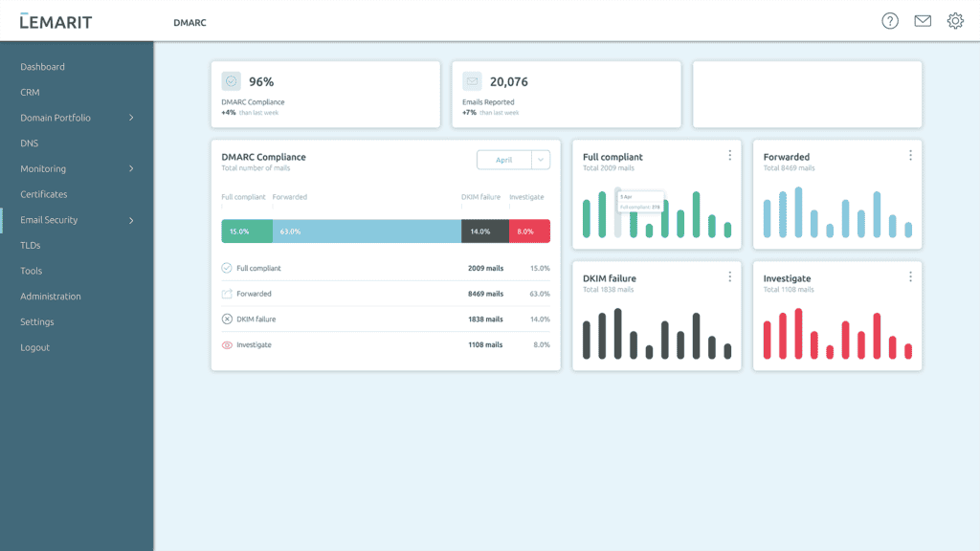980x551 pixels.
Task: Open the mail envelope icon in header
Action: (923, 21)
